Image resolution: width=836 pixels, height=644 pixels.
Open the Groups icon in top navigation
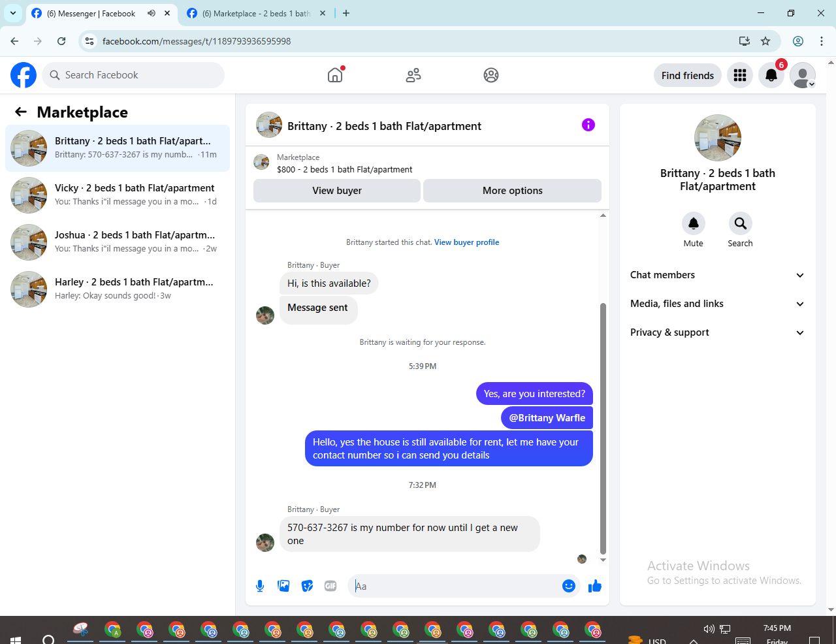(491, 75)
